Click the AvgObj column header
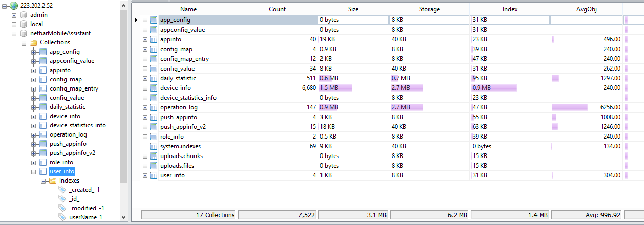This screenshot has width=644, height=225. click(x=586, y=9)
